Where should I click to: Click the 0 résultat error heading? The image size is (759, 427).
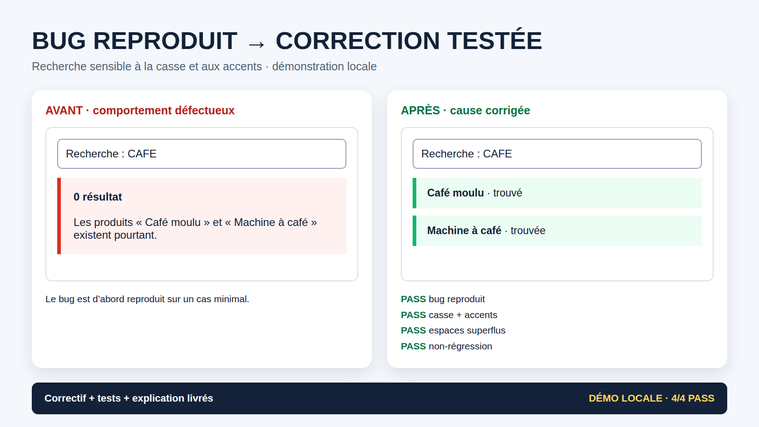tap(98, 197)
